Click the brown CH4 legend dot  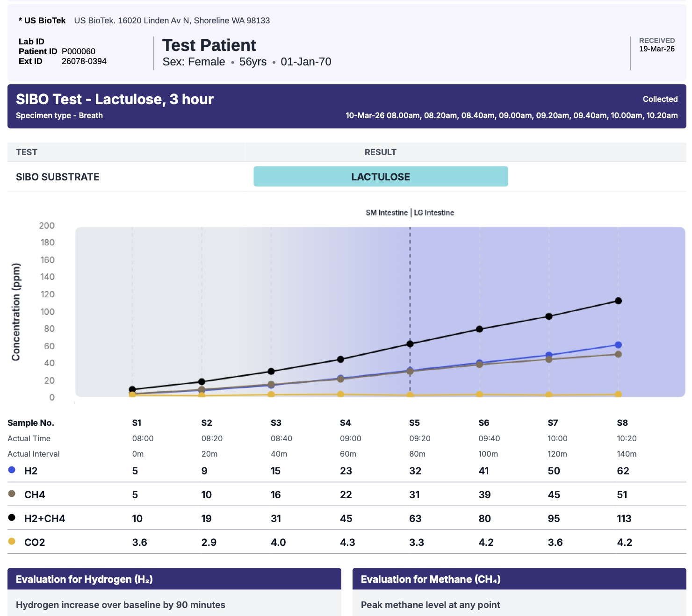(x=12, y=494)
